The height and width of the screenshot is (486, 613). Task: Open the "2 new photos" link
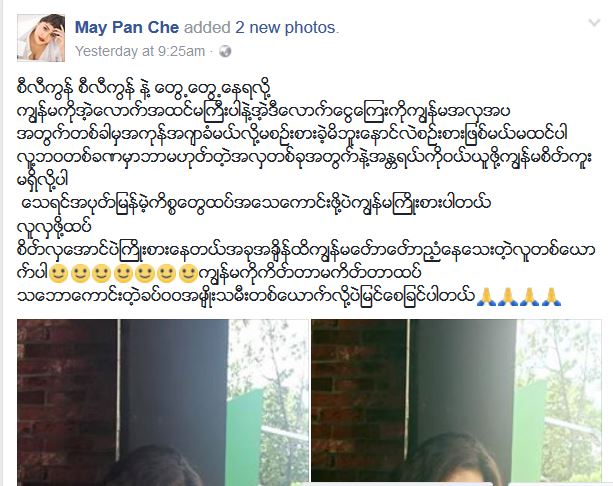tap(285, 27)
